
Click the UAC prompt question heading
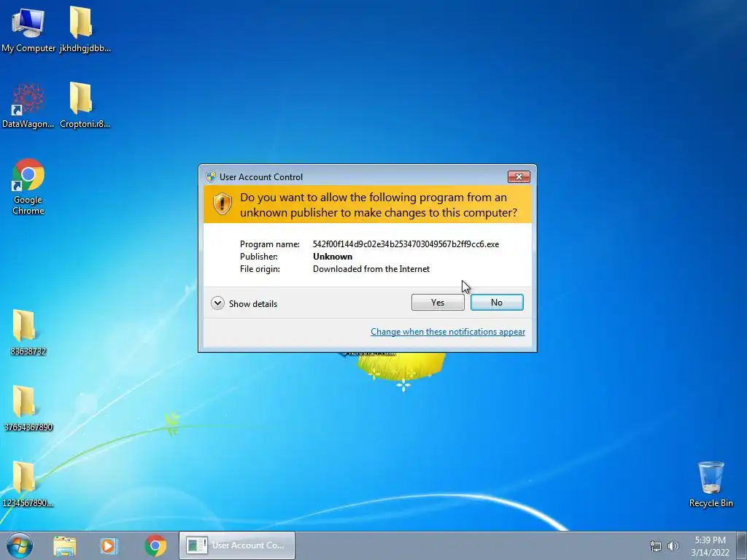(379, 205)
